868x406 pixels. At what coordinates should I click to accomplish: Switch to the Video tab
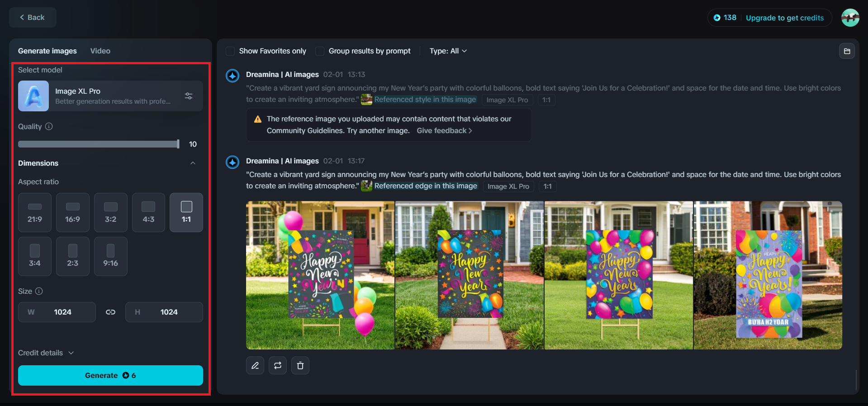100,51
